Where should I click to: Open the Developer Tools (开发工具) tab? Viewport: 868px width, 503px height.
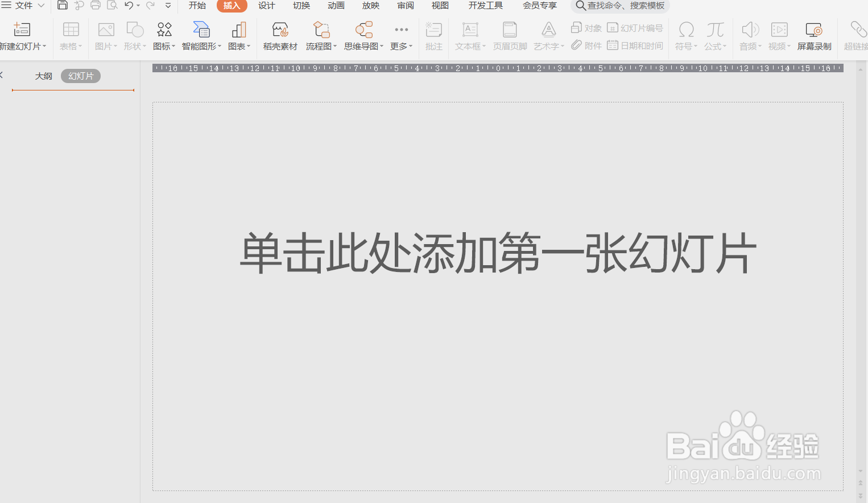click(486, 6)
